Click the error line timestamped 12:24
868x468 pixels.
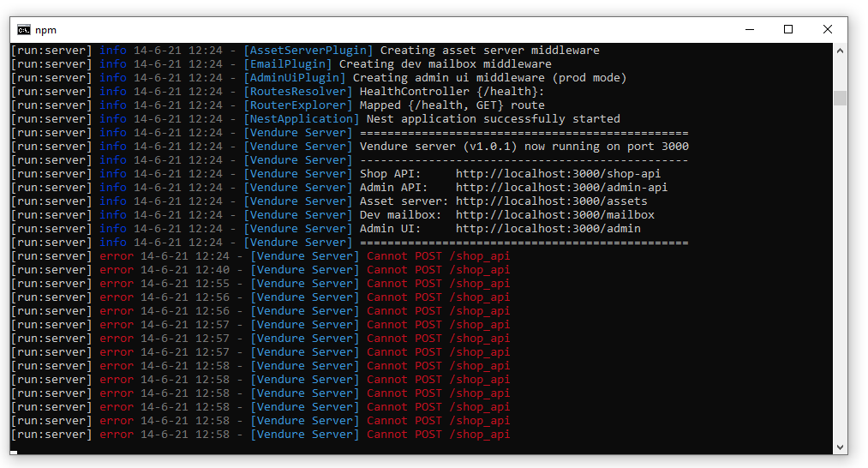click(x=260, y=256)
